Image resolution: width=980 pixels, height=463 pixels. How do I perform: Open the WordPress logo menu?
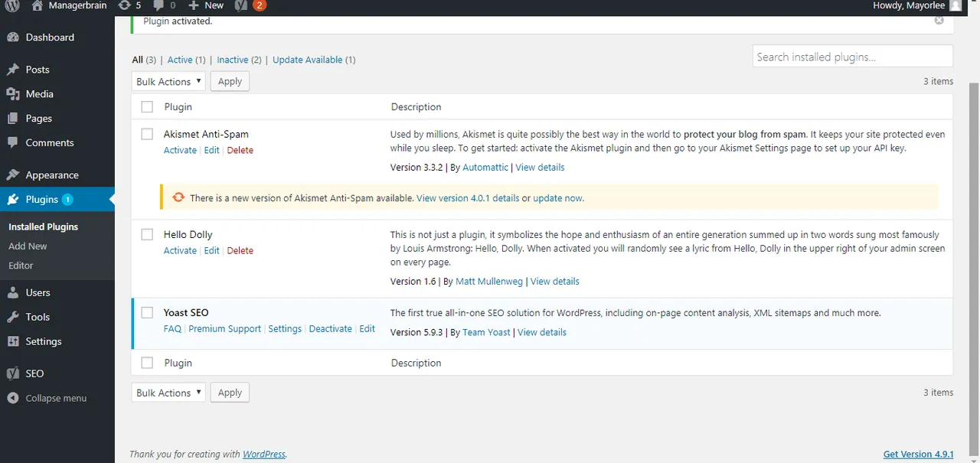point(12,5)
